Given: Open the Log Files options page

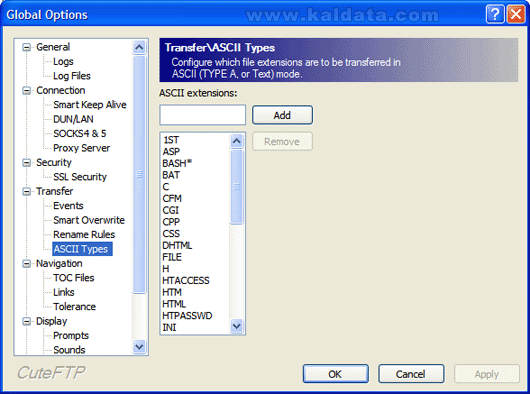Looking at the screenshot, I should 72,76.
